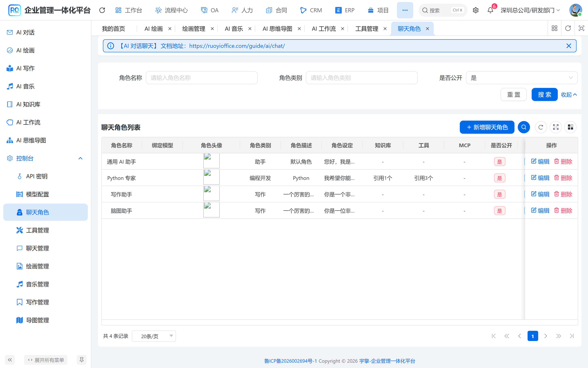The height and width of the screenshot is (368, 588).
Task: Switch to the AI 工作流 tab
Action: click(324, 29)
